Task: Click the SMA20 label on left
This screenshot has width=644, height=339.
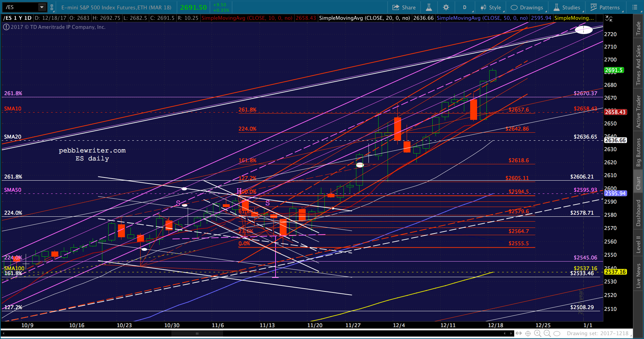Action: (12, 137)
